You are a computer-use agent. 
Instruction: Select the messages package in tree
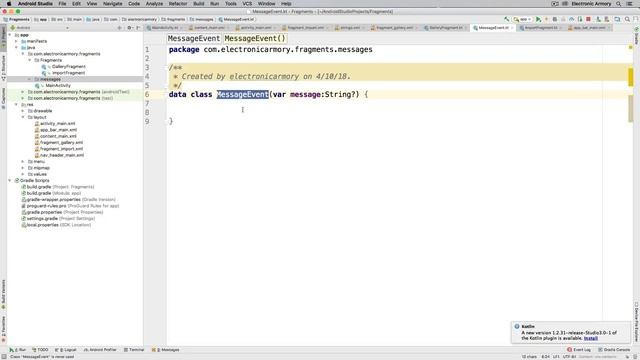click(50, 79)
